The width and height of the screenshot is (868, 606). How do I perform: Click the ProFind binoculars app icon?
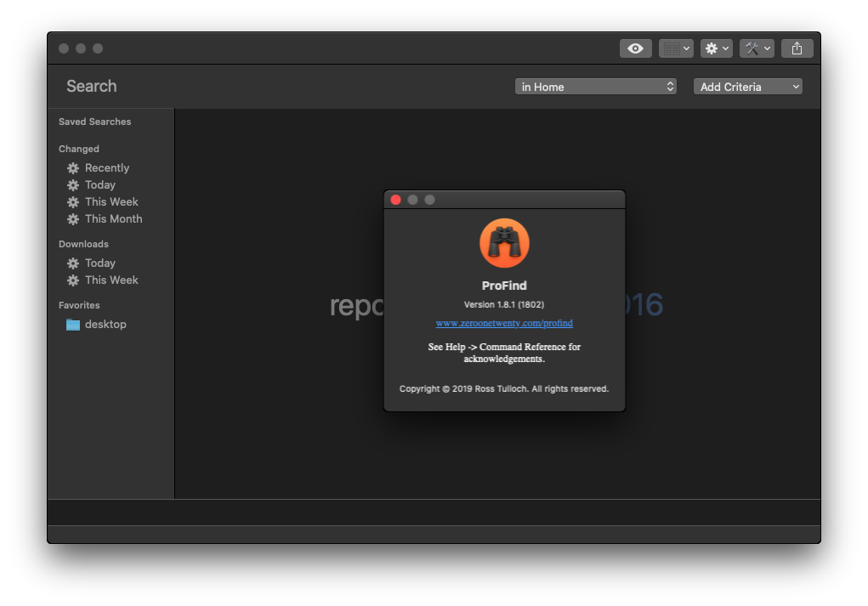[x=504, y=243]
